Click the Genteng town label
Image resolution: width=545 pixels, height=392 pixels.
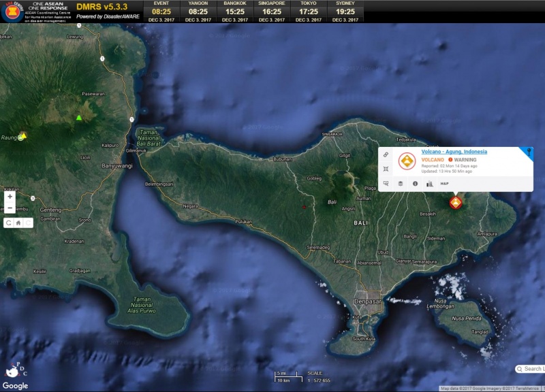pos(50,210)
